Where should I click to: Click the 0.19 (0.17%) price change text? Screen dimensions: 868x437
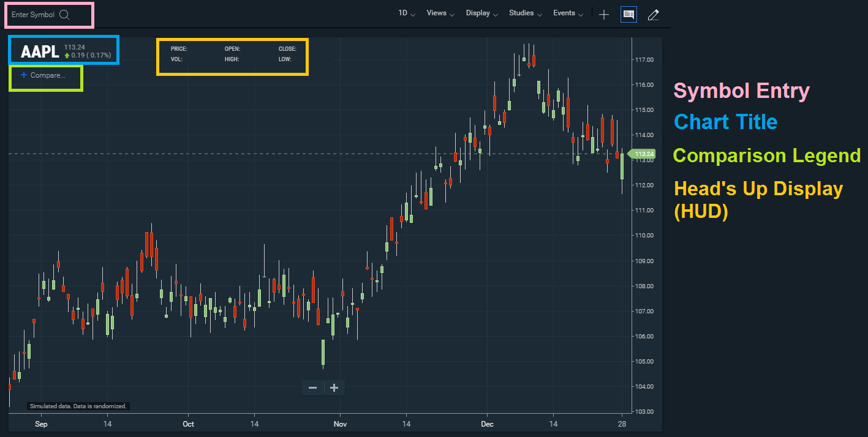91,55
